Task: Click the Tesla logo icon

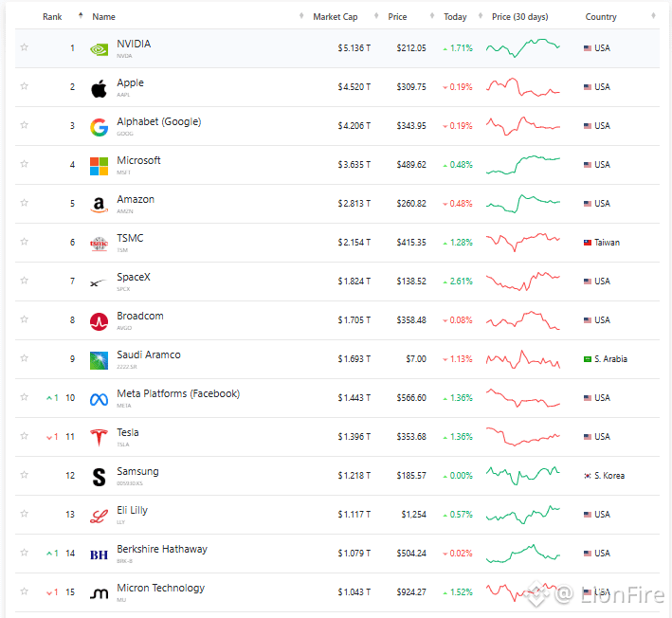Action: pyautogui.click(x=99, y=438)
